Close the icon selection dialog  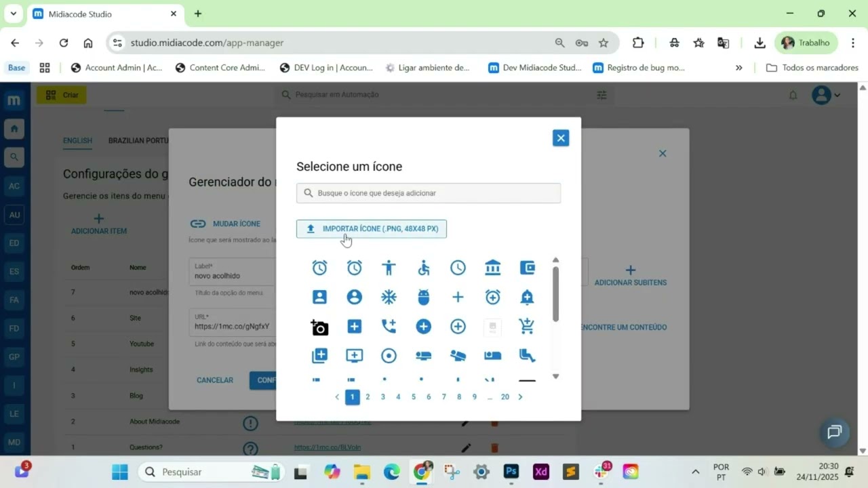561,138
